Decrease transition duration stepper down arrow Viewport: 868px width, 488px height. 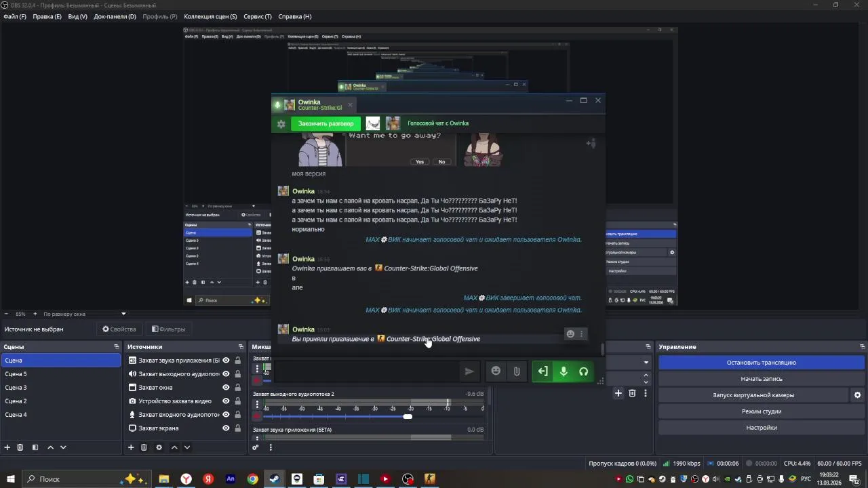646,381
